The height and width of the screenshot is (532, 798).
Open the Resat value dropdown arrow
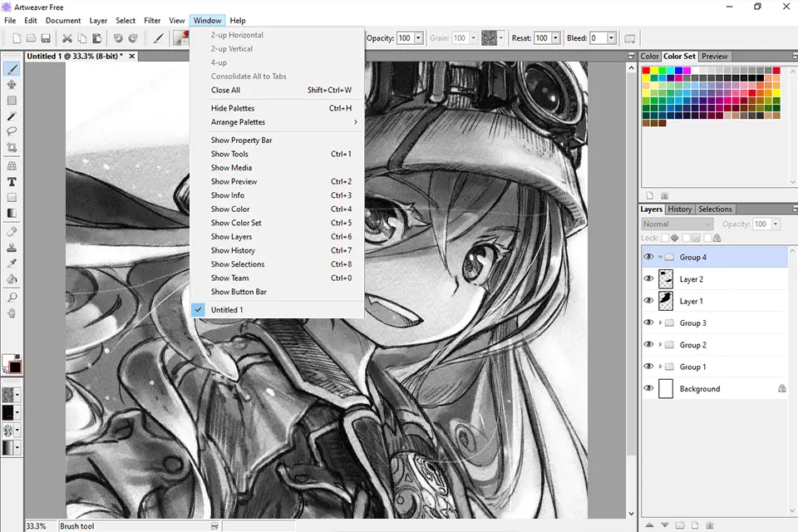[556, 38]
